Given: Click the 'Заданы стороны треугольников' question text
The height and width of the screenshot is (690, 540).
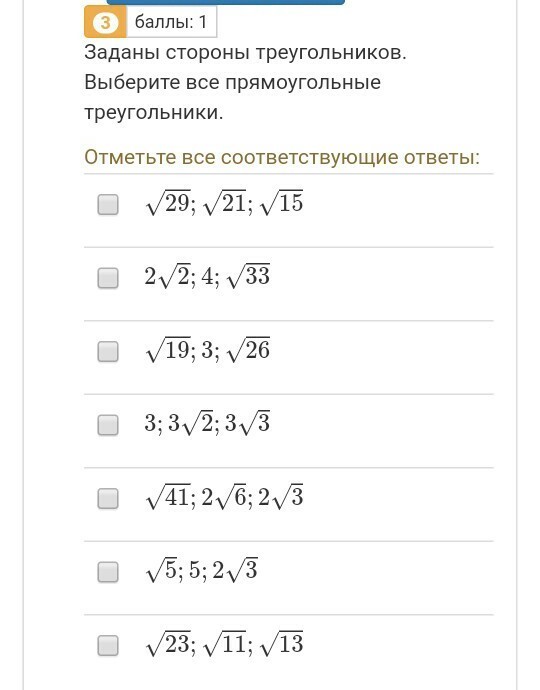Looking at the screenshot, I should click(245, 53).
